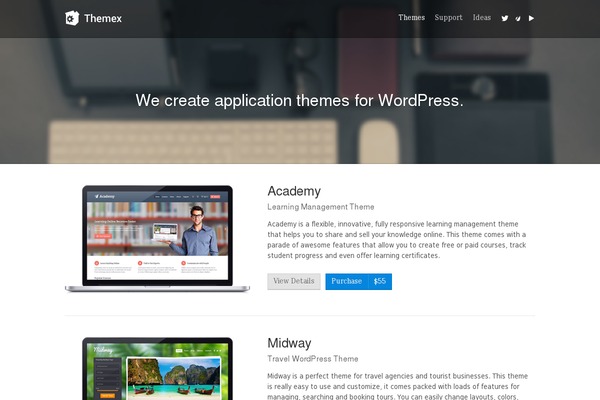Click the Academy laptop preview image
Image resolution: width=600 pixels, height=400 pixels.
pos(157,238)
